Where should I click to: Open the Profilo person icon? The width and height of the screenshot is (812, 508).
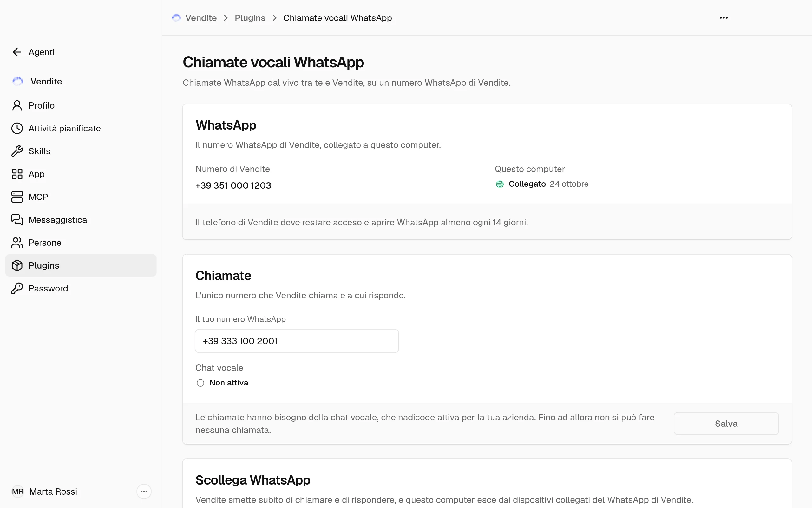pyautogui.click(x=17, y=105)
